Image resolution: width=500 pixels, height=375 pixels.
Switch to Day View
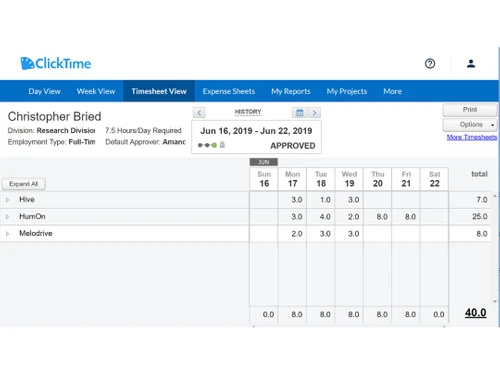[x=44, y=91]
